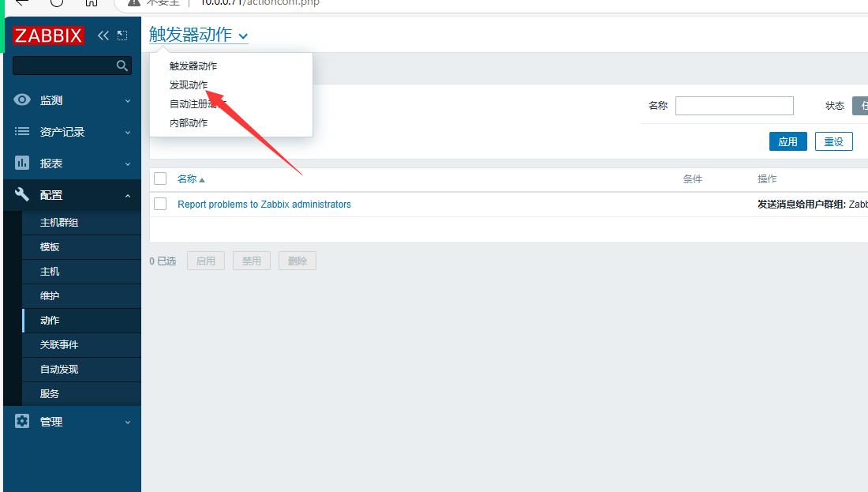Toggle kiosk mode icon beside the logo

tap(122, 36)
